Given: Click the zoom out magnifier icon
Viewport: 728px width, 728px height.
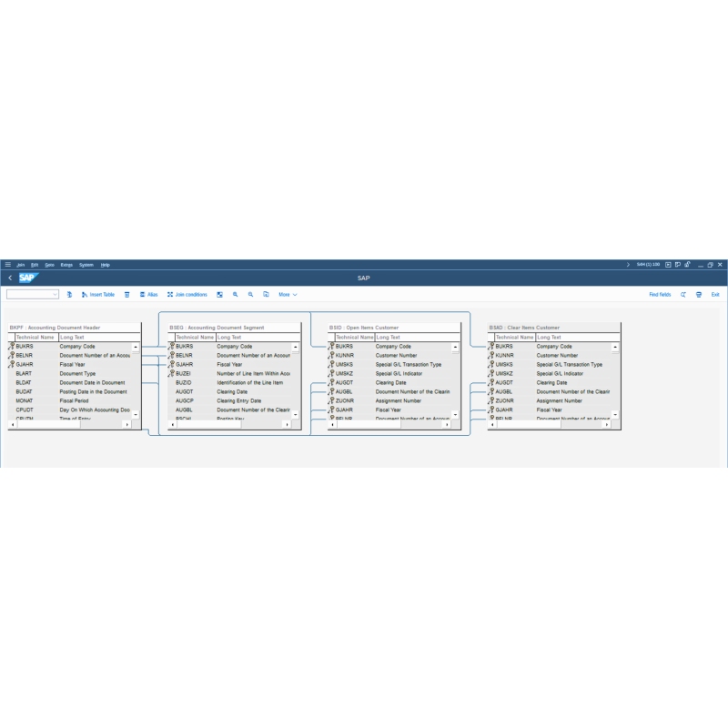Looking at the screenshot, I should click(250, 294).
